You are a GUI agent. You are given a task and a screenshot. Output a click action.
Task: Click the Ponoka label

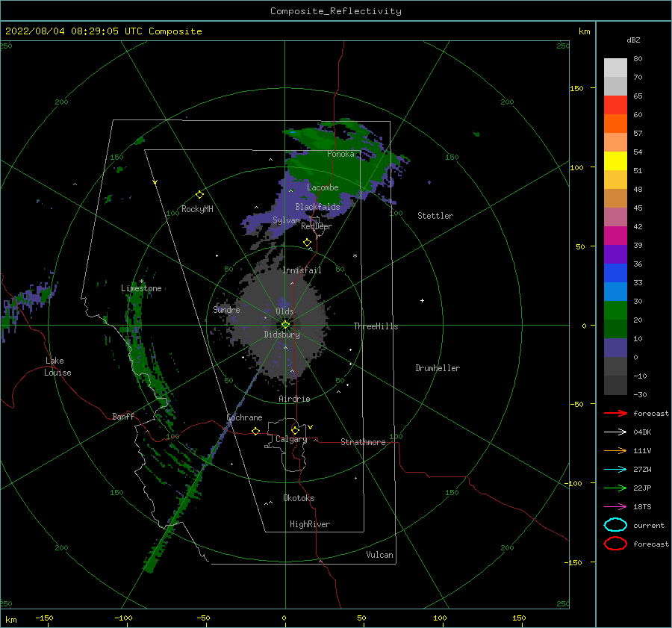340,154
